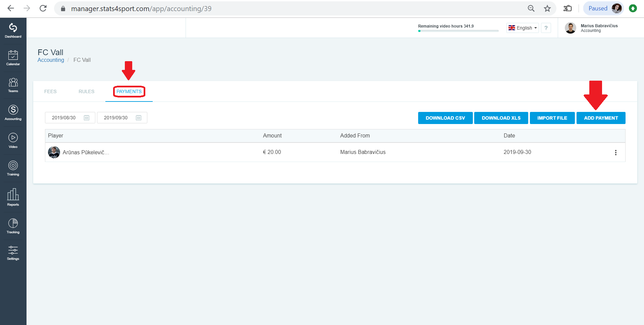Click the IMPORT FILE button
Viewport: 644px width, 325px height.
552,118
